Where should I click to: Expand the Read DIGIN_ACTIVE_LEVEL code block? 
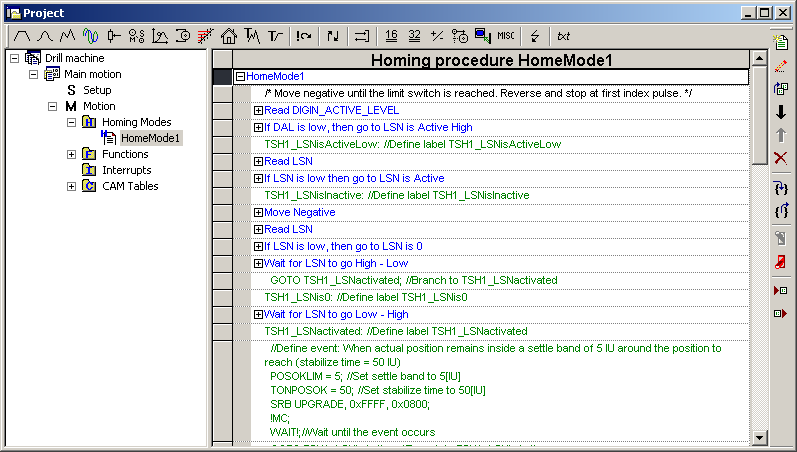tap(258, 110)
